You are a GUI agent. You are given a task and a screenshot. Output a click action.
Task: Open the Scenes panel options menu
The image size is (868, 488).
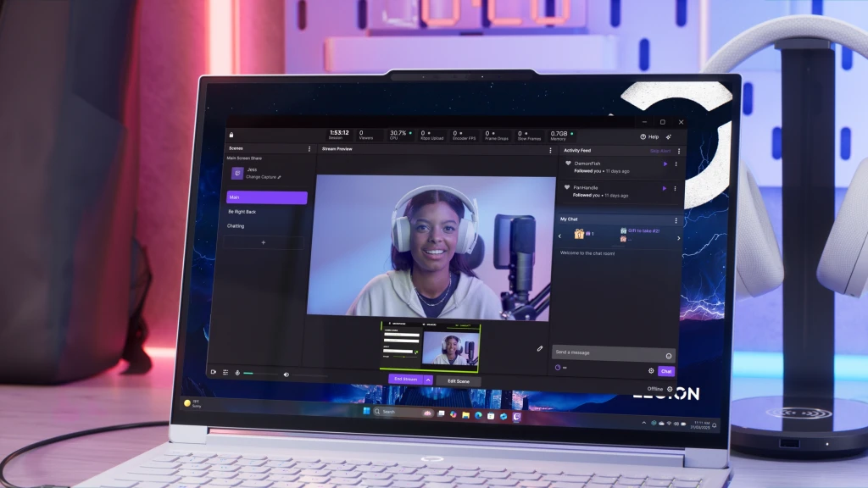(x=309, y=149)
